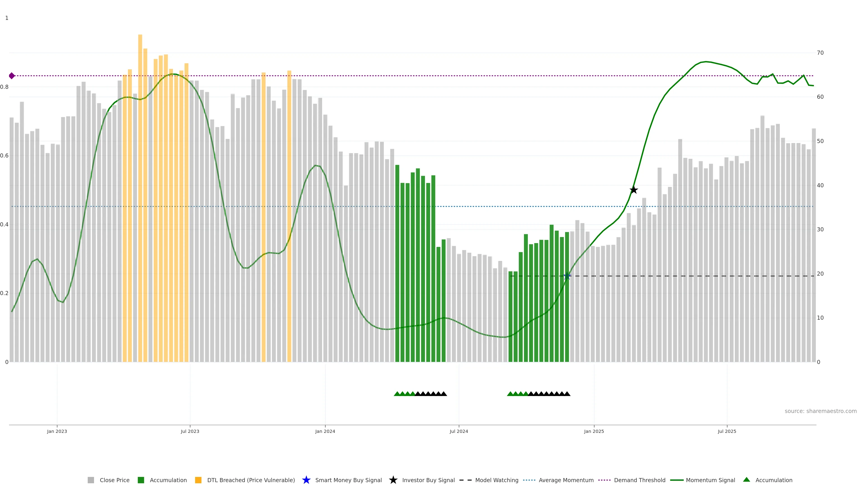Toggle the Model Watching legend entry
868x488 pixels.
tap(496, 480)
